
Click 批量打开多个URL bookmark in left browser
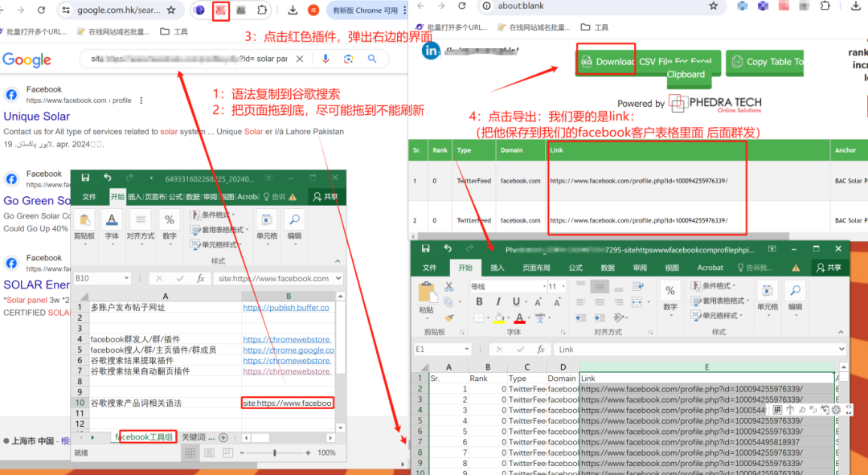point(33,31)
